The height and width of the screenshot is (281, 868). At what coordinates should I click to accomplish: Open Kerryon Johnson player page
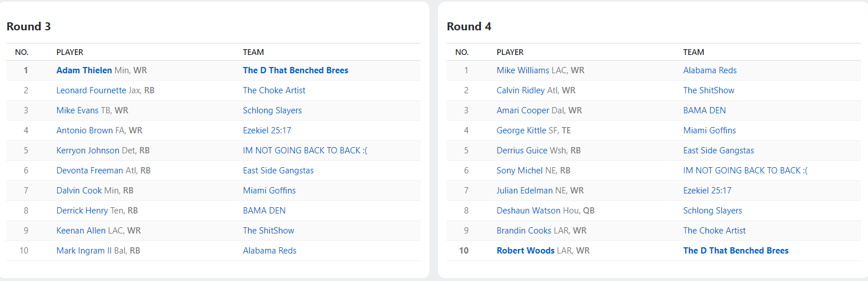pos(88,151)
